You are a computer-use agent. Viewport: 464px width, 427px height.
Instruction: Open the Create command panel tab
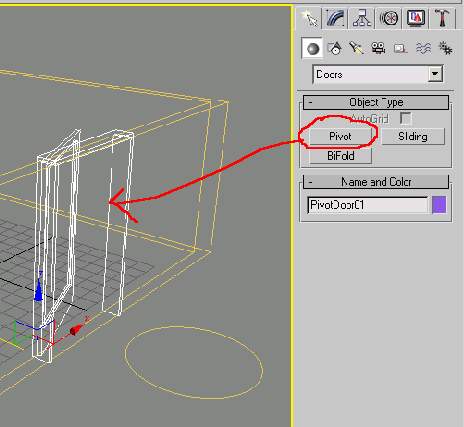(309, 18)
